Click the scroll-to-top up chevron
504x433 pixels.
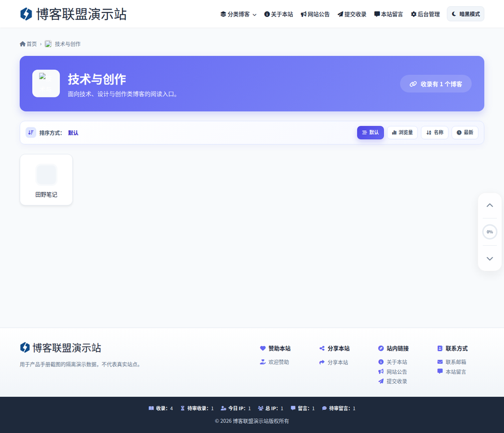click(x=489, y=205)
